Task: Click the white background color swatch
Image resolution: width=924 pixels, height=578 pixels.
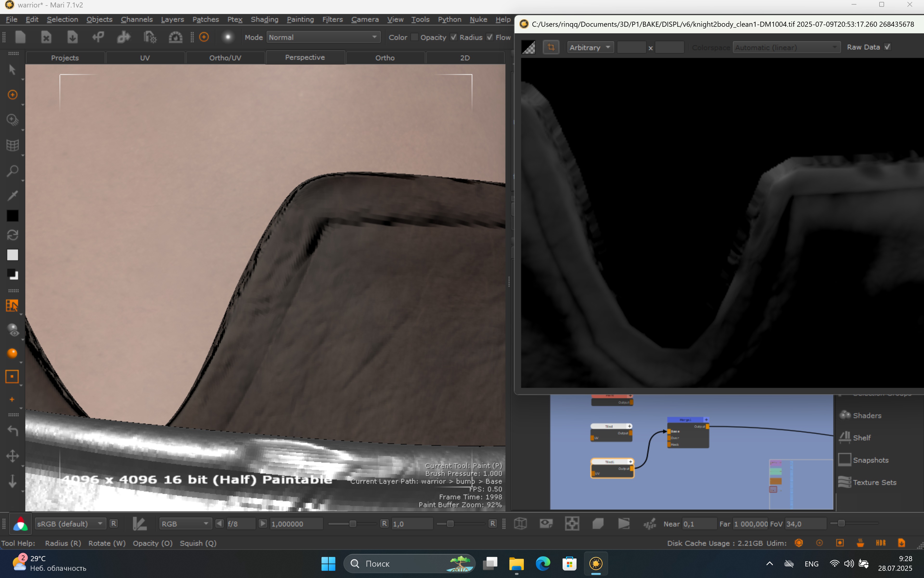Action: 12,255
